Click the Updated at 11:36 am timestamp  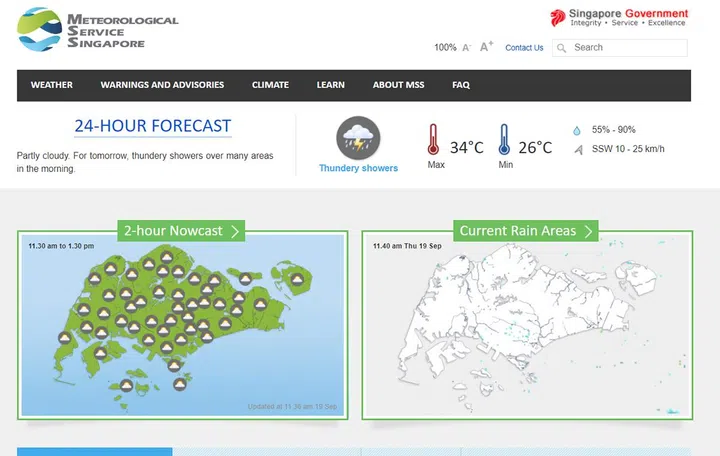pos(292,406)
